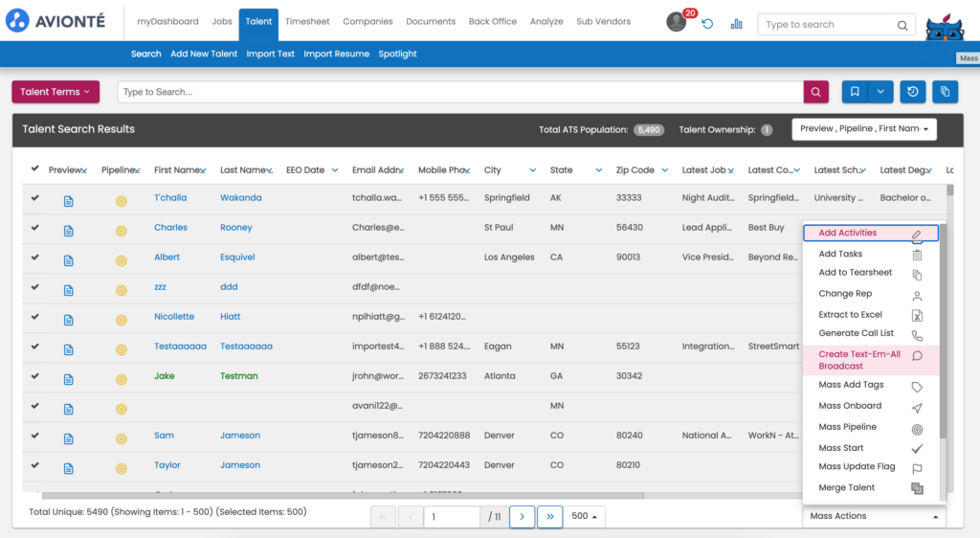
Task: Click the bookmark saved search icon
Action: [x=855, y=92]
